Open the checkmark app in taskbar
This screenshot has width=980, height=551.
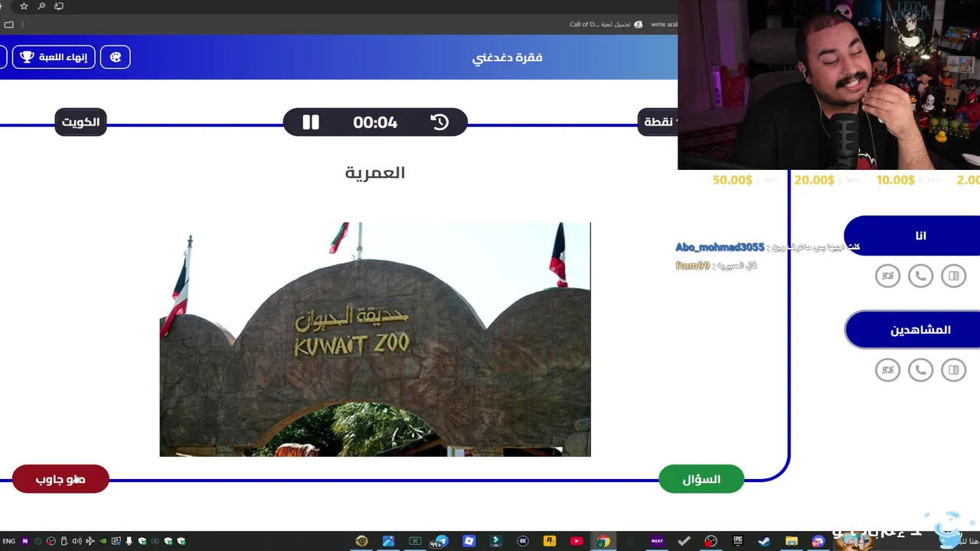point(684,541)
